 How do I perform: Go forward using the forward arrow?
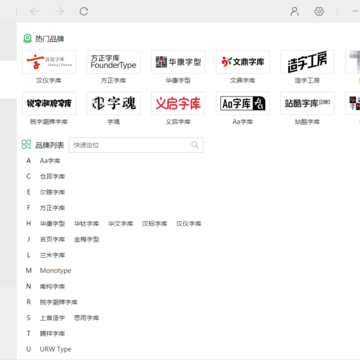(59, 12)
